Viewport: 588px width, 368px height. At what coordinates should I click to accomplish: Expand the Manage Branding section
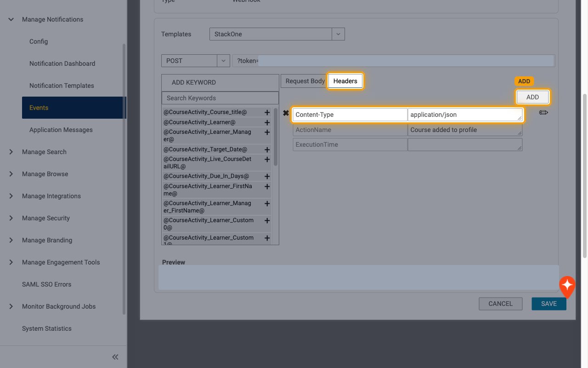(11, 240)
